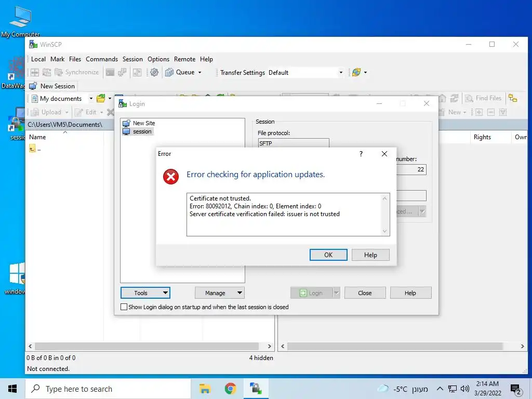Expand the Queue dropdown arrow
The height and width of the screenshot is (399, 532).
(x=200, y=72)
